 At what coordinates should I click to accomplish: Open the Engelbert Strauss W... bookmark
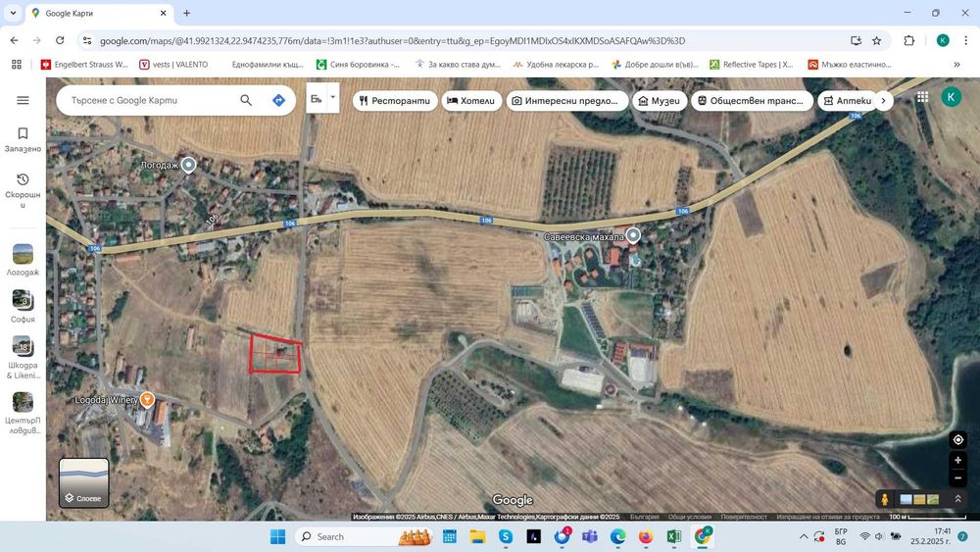(x=84, y=65)
